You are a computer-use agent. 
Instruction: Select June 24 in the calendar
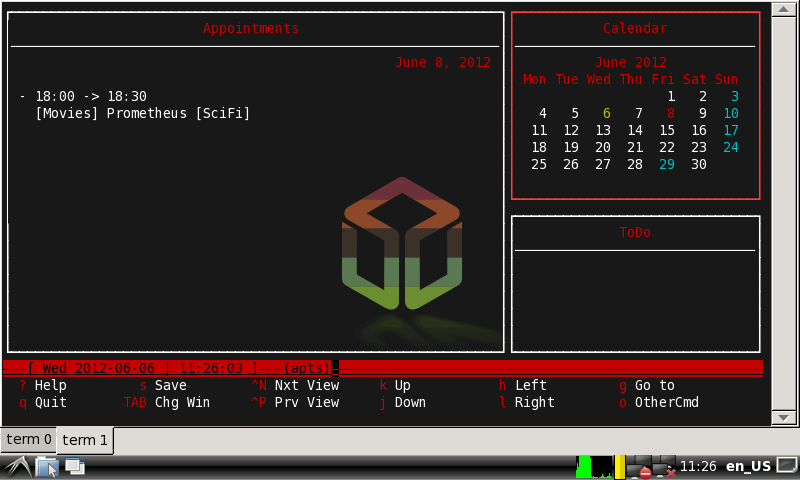click(x=731, y=147)
